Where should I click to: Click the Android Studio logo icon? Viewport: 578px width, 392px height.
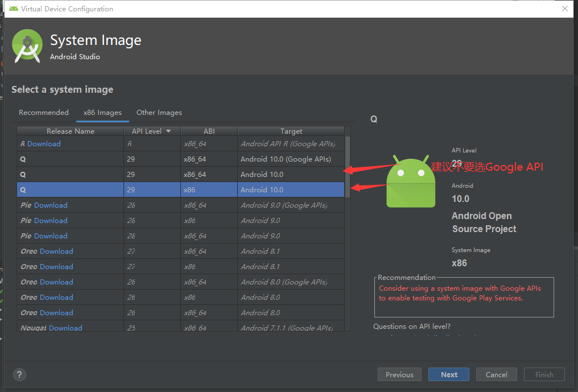(x=27, y=46)
